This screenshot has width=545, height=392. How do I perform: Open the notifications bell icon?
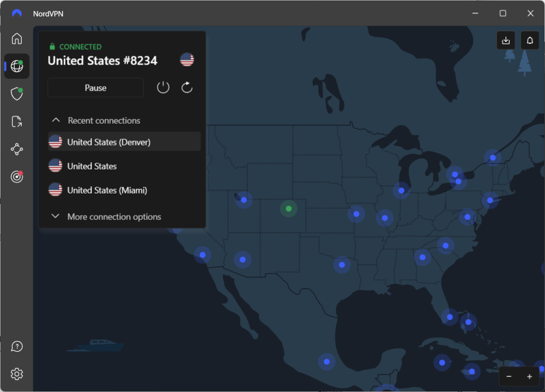[530, 40]
